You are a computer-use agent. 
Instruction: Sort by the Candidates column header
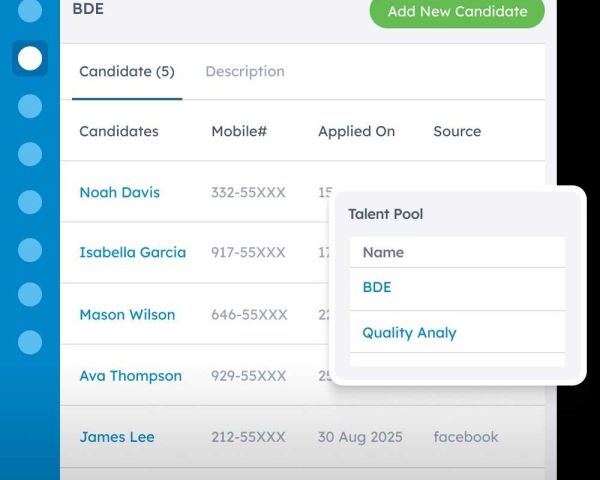(119, 132)
